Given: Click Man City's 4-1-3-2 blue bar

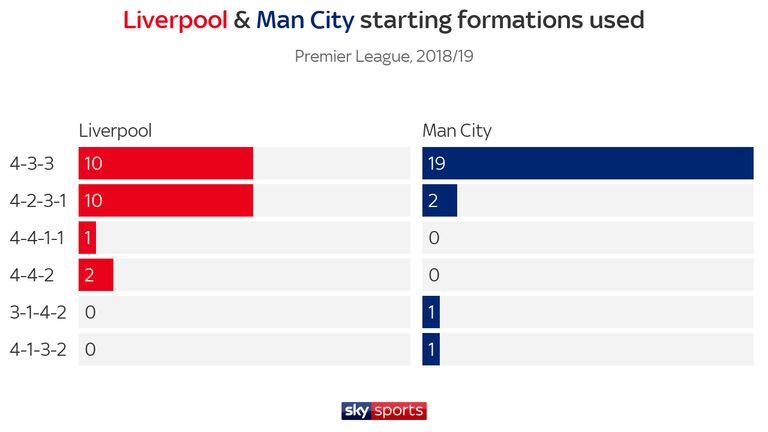Looking at the screenshot, I should click(x=431, y=349).
